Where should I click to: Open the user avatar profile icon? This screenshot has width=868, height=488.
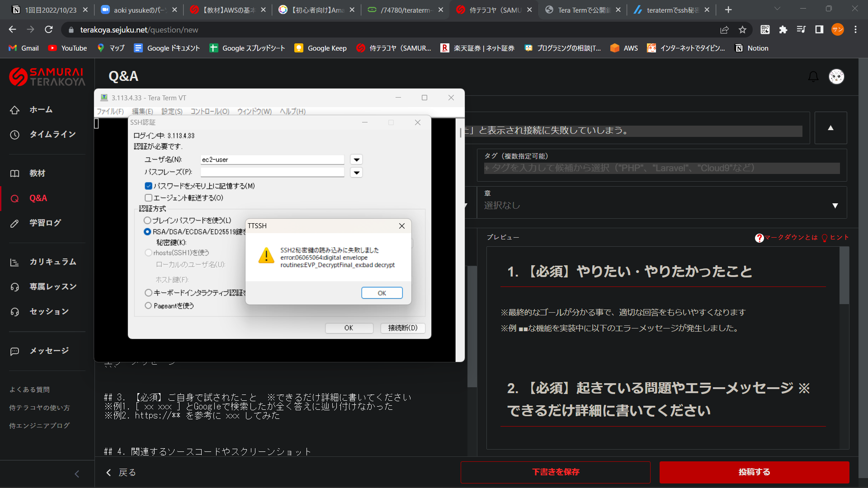(836, 77)
